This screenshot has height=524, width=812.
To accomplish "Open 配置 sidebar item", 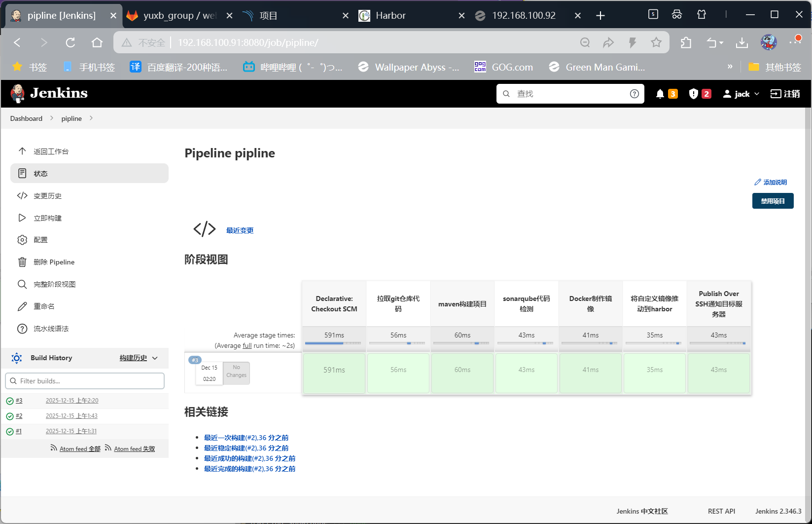I will [89, 240].
